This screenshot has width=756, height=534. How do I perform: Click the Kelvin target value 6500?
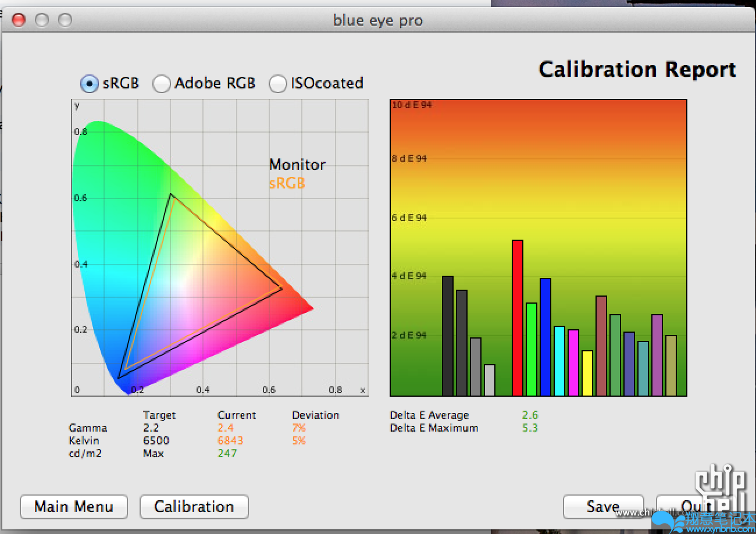point(156,441)
